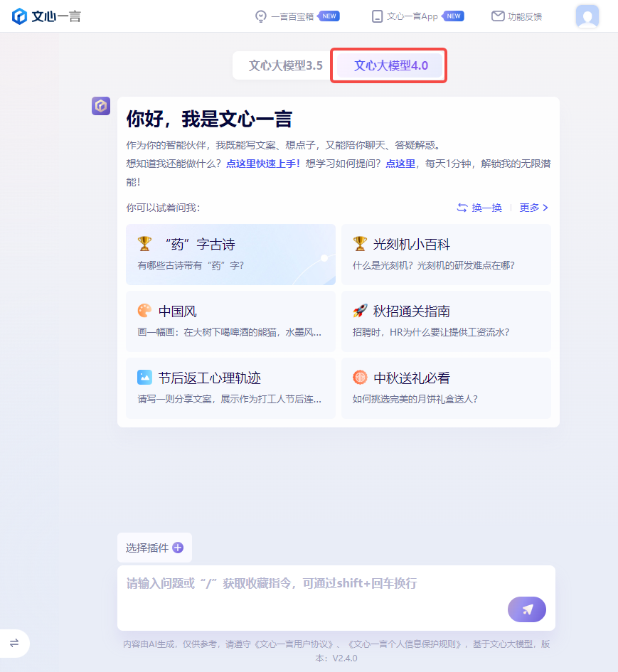618x672 pixels.
Task: Open the user avatar profile icon
Action: pyautogui.click(x=587, y=16)
